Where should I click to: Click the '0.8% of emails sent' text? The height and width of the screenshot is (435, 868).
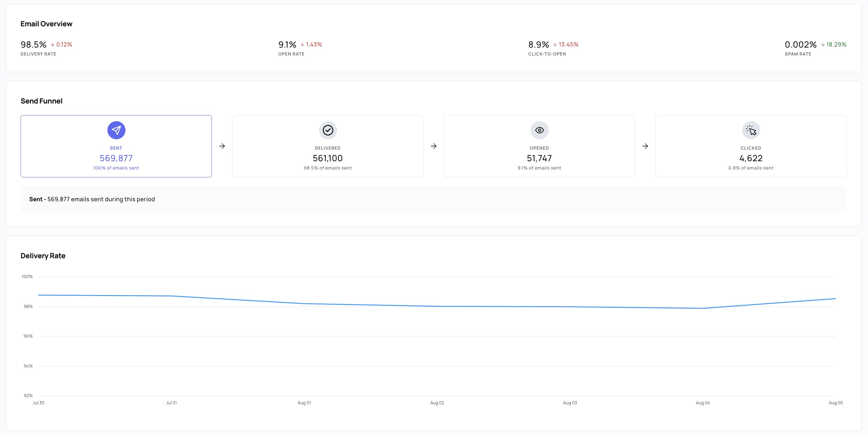(x=751, y=168)
